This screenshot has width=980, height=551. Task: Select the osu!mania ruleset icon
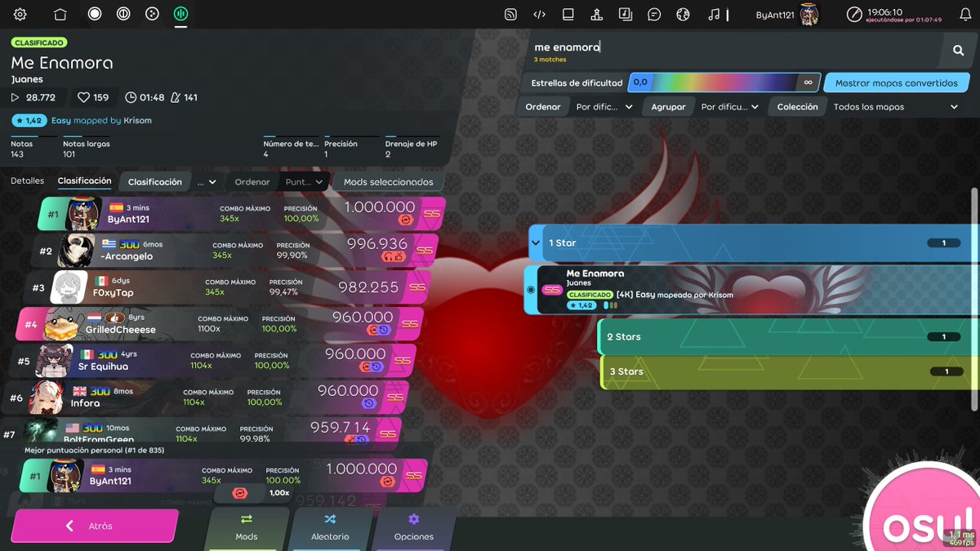(x=180, y=14)
